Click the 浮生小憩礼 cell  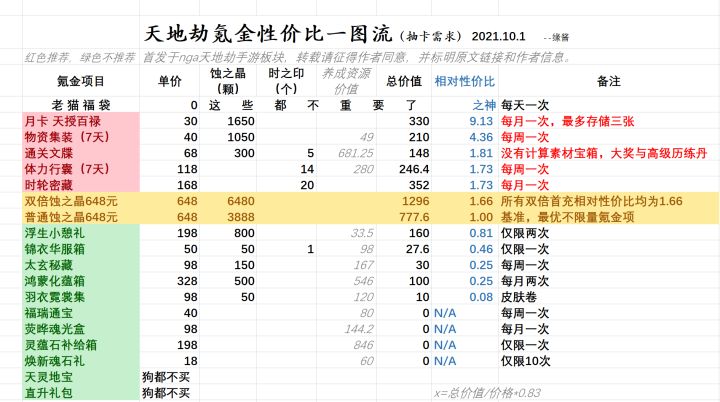(55, 233)
